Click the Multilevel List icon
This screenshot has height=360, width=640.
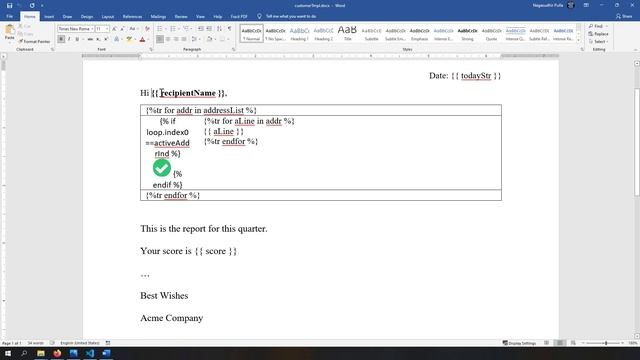pyautogui.click(x=186, y=29)
